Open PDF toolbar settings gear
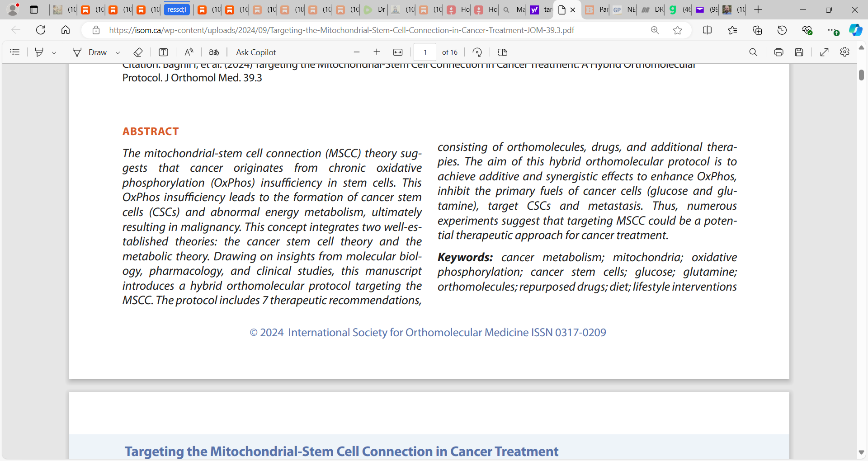This screenshot has width=868, height=461. [844, 52]
